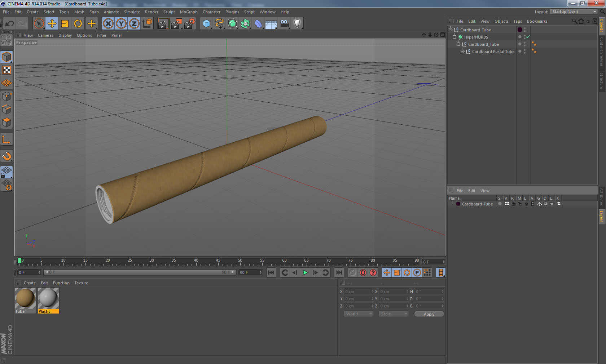Screen dimensions: 606x364
Task: Add a Floor environment object
Action: pyautogui.click(x=271, y=24)
